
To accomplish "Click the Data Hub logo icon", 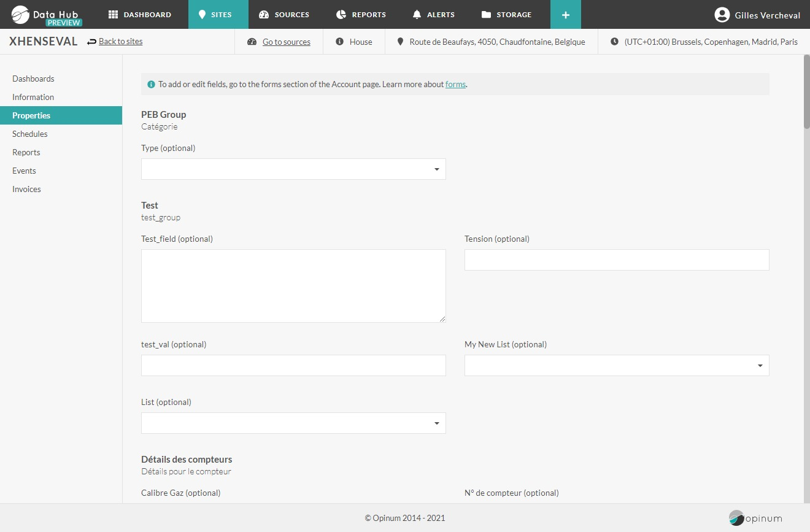I will 20,14.
